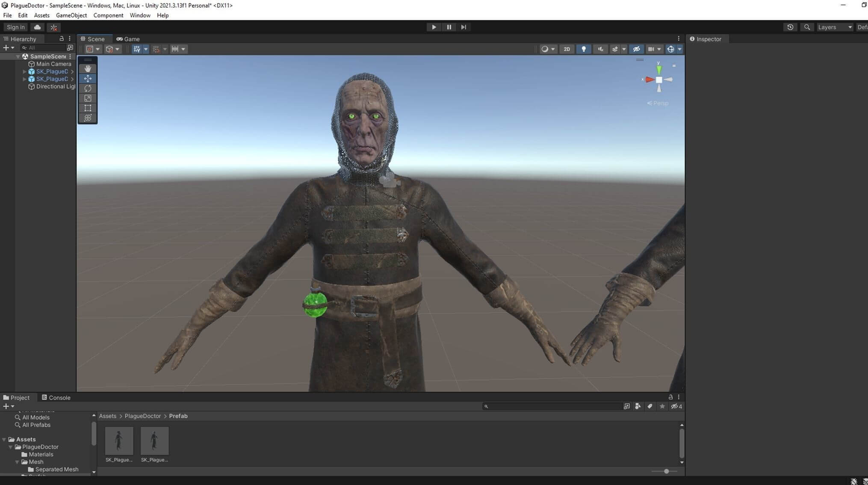Screen dimensions: 868x485
Task: Toggle scene visibility eye icon
Action: coord(636,49)
